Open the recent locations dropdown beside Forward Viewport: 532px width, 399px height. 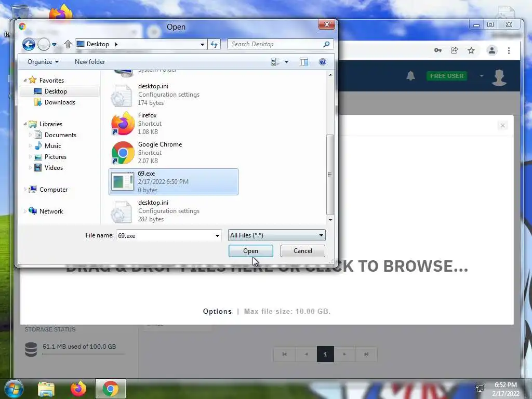click(x=54, y=45)
